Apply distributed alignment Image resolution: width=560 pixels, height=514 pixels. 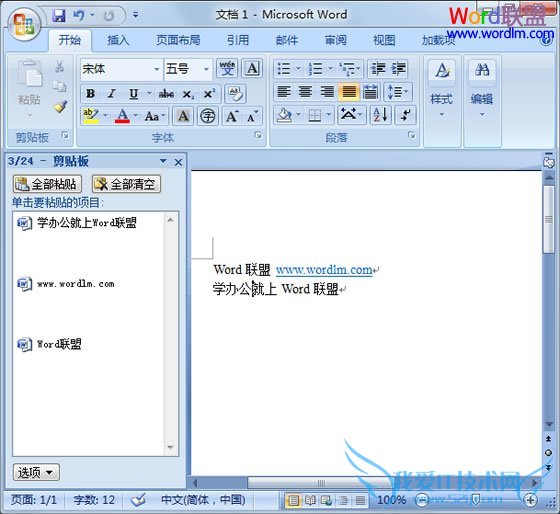tap(370, 91)
